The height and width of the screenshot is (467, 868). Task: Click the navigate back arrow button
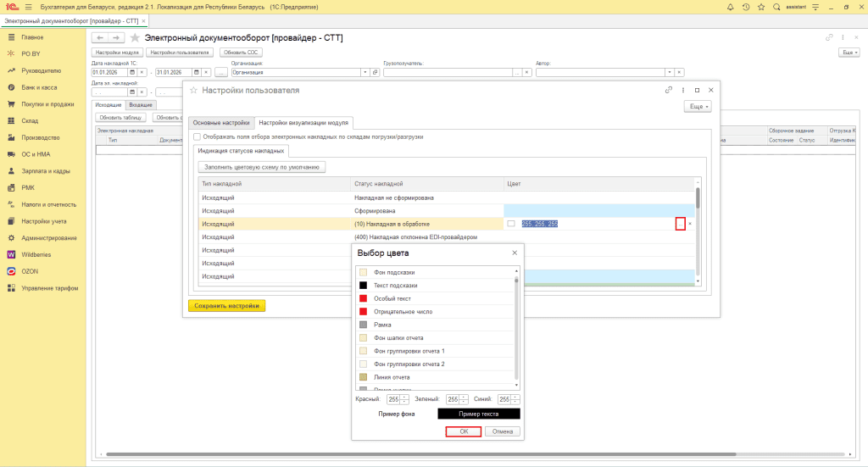tap(100, 38)
